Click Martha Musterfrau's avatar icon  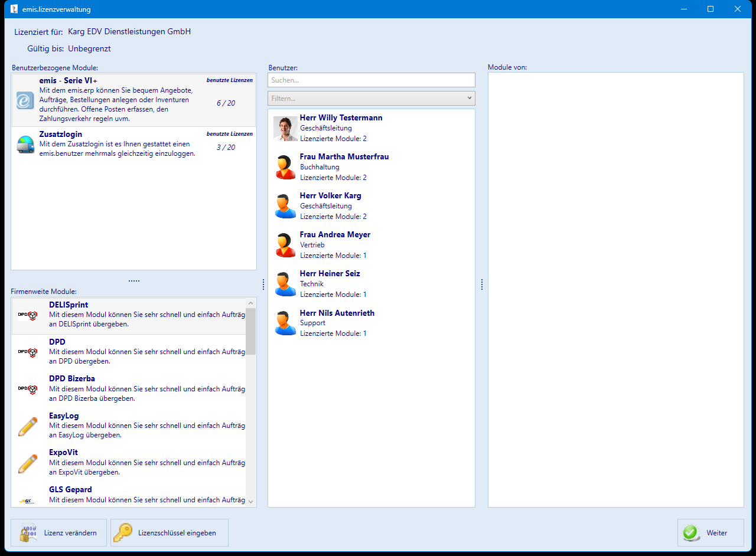[x=285, y=167]
